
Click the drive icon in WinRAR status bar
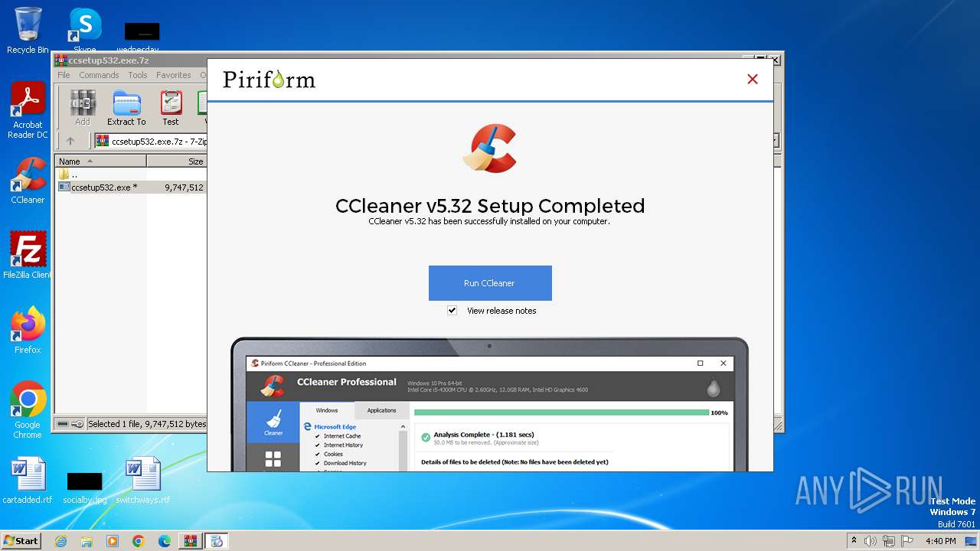(x=63, y=424)
